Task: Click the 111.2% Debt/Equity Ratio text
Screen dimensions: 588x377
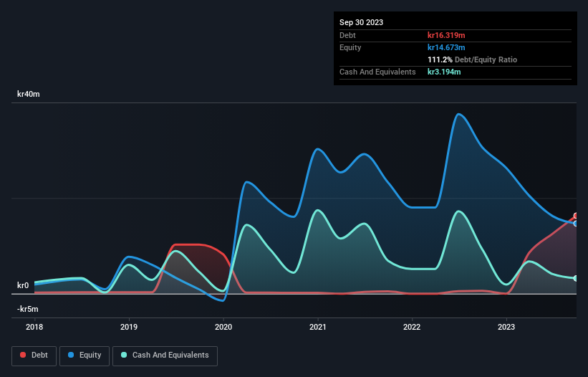Action: (x=472, y=59)
